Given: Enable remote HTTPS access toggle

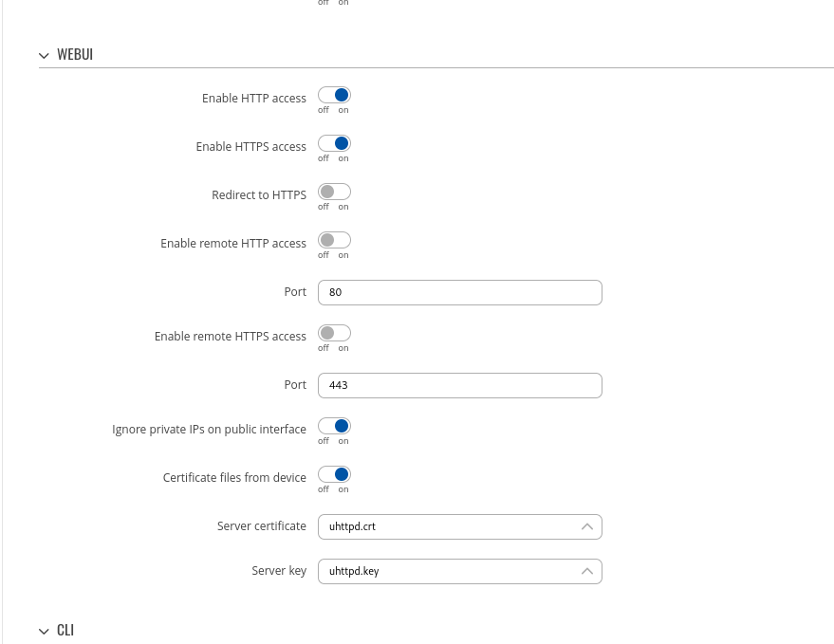Looking at the screenshot, I should point(335,334).
